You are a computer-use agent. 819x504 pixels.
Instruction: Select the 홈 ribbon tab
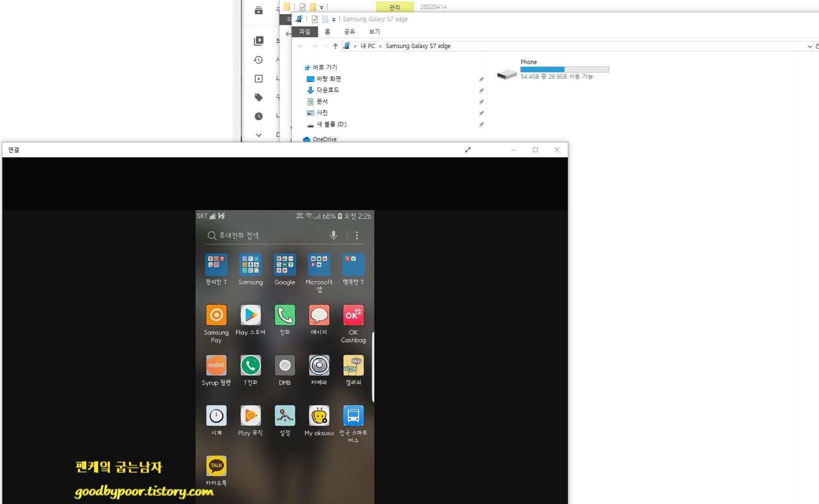(328, 32)
